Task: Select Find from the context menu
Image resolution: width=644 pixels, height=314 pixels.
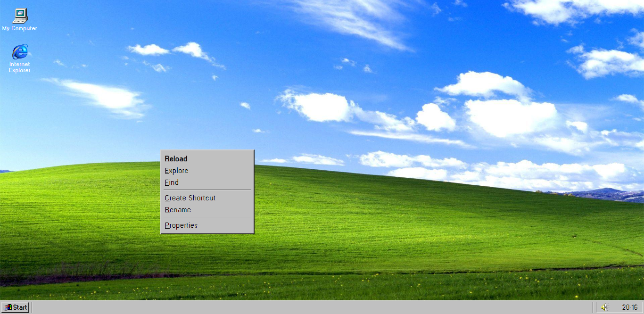Action: click(207, 182)
